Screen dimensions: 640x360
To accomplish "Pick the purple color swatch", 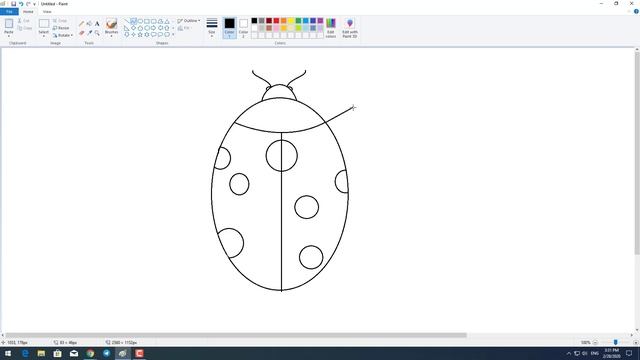I will point(320,20).
